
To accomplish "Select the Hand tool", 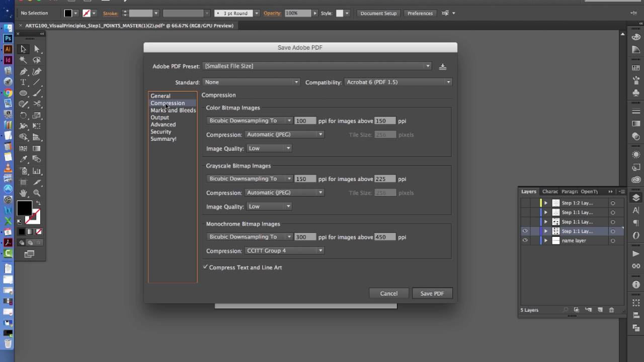I will pyautogui.click(x=23, y=193).
